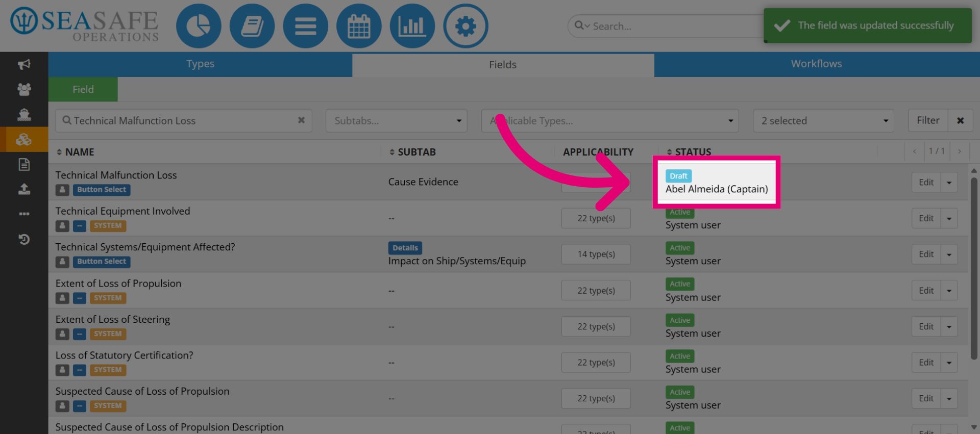The height and width of the screenshot is (434, 980).
Task: Click the search magnifier dropdown icon
Action: click(582, 25)
